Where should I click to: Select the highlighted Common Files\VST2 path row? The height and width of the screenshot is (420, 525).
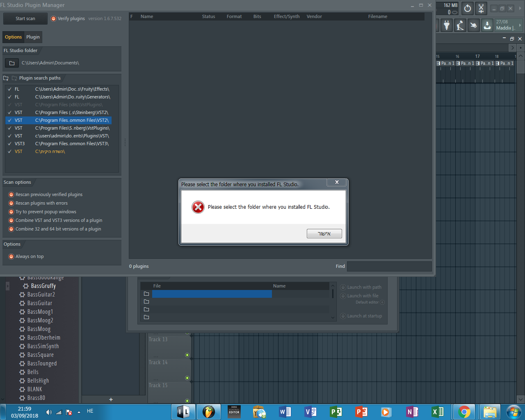[x=58, y=120]
